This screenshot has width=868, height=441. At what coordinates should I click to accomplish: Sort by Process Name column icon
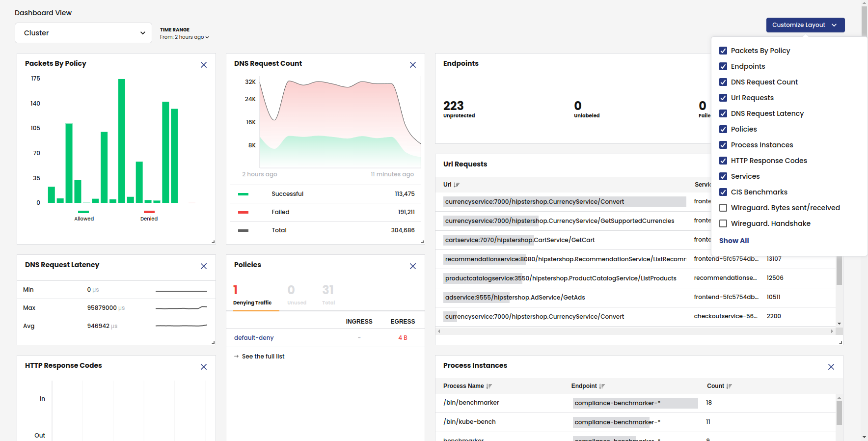pos(489,386)
